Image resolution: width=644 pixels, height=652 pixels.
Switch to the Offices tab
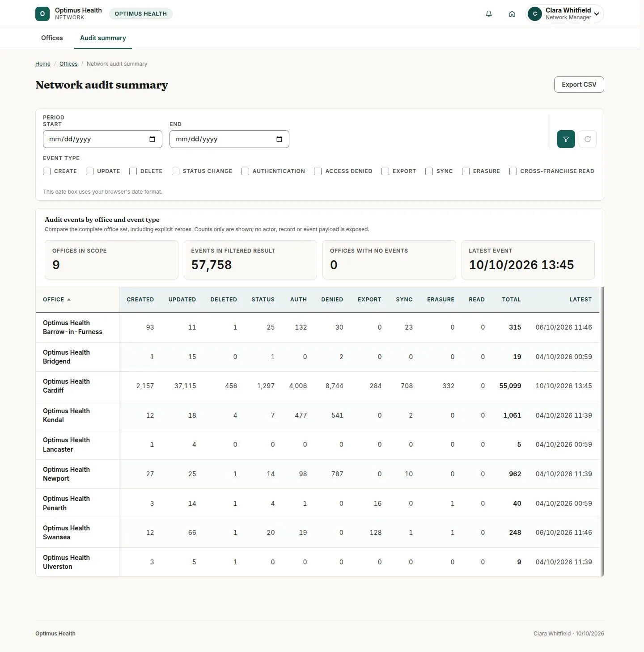tap(52, 38)
